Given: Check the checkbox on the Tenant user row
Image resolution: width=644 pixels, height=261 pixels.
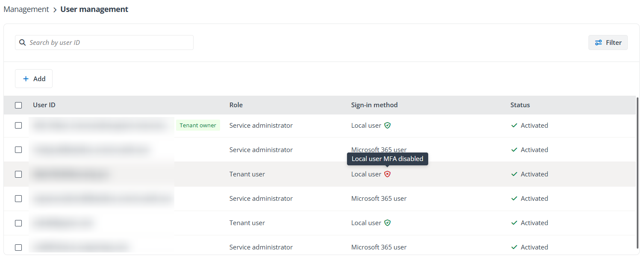Looking at the screenshot, I should pyautogui.click(x=18, y=174).
